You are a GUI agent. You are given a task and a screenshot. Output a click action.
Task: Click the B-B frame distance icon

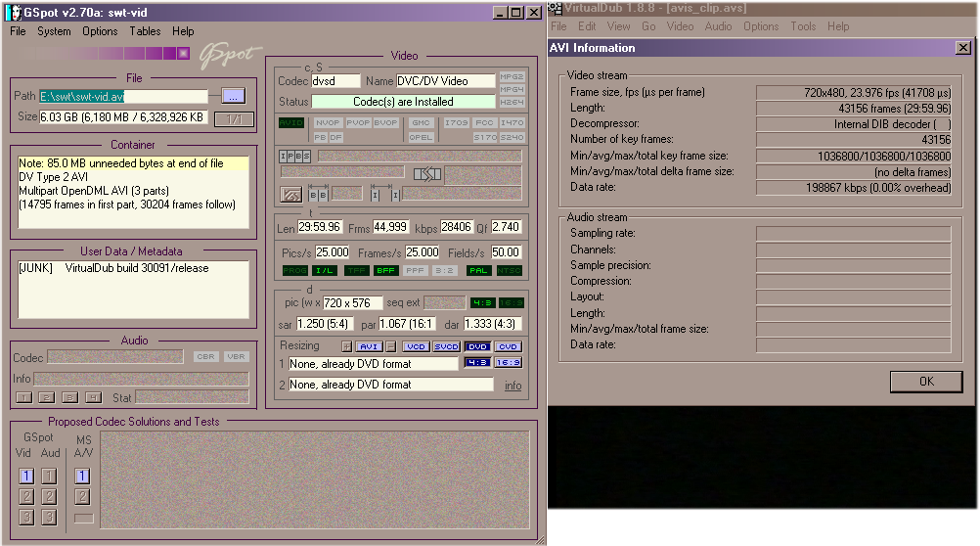pyautogui.click(x=318, y=195)
